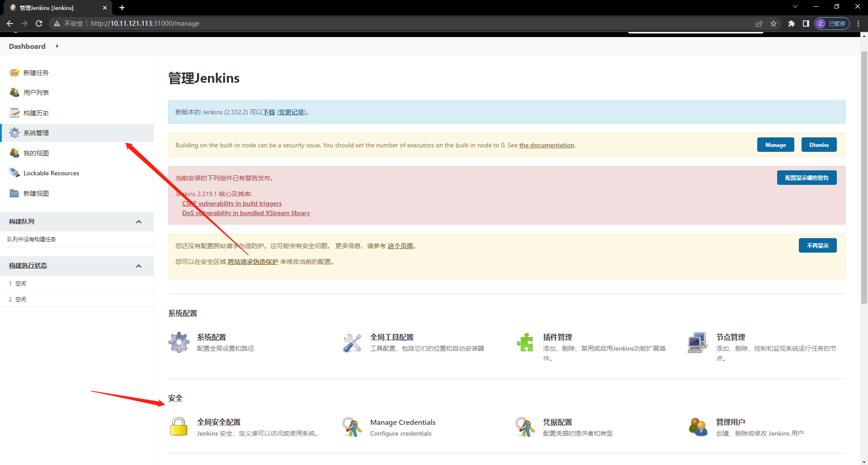868x465 pixels.
Task: Click the 构建历史 notepad icon
Action: (14, 113)
